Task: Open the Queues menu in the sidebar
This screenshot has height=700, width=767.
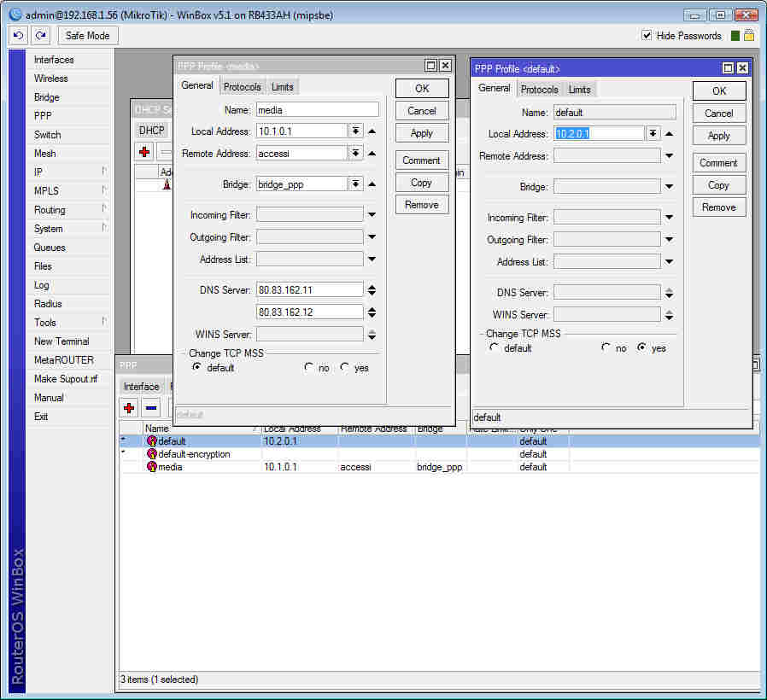Action: [50, 248]
